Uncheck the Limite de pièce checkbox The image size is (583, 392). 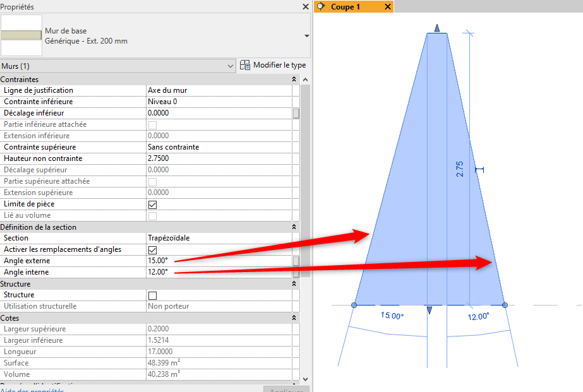pyautogui.click(x=152, y=205)
